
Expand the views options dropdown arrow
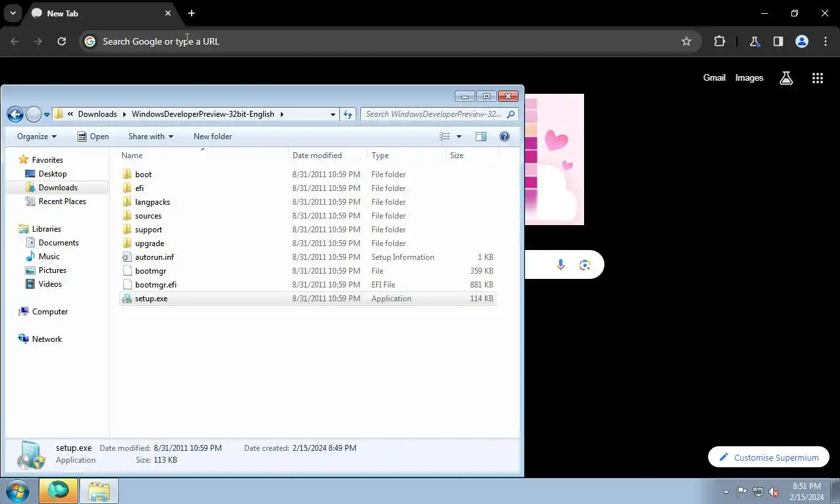[459, 136]
